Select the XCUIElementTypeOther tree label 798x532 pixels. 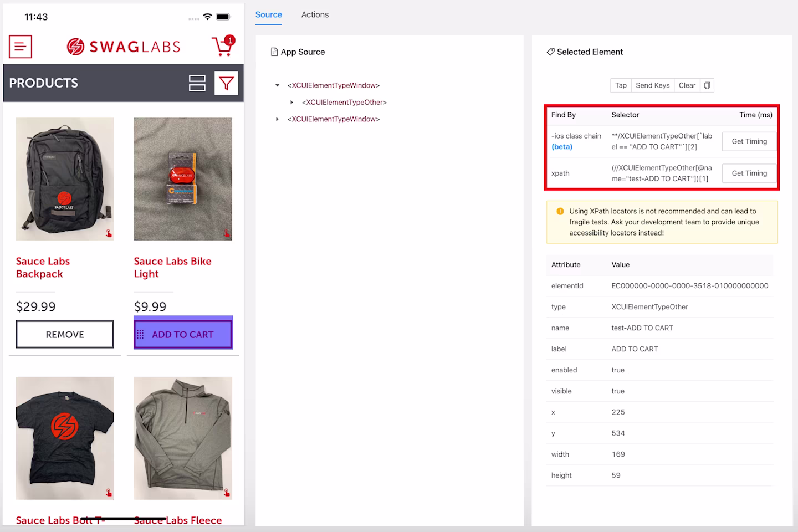(x=344, y=103)
